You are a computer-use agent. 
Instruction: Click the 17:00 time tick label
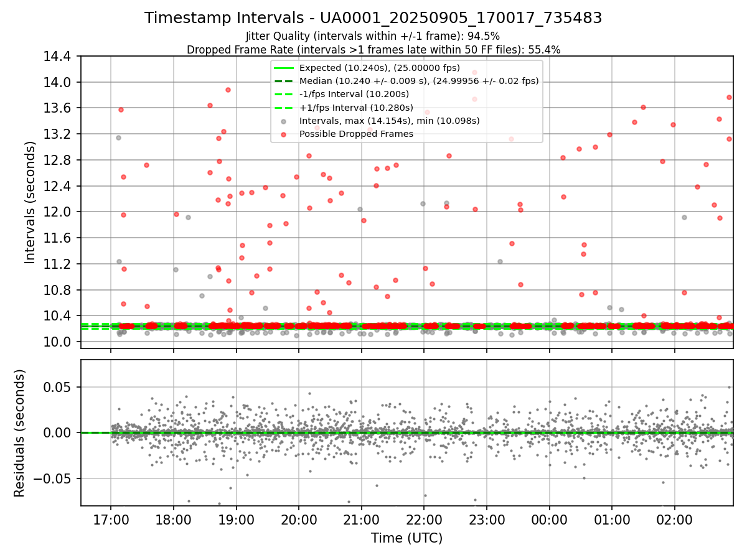(x=111, y=519)
